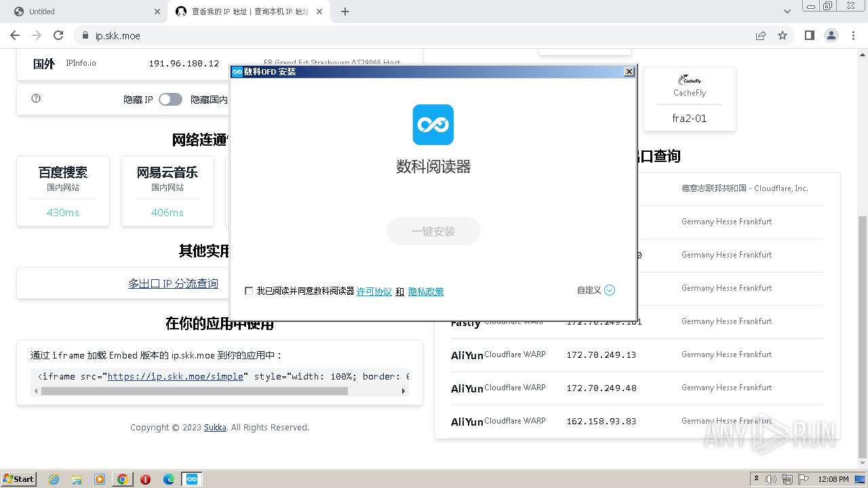Click the horizontal scrollbar in code box

coord(194,391)
